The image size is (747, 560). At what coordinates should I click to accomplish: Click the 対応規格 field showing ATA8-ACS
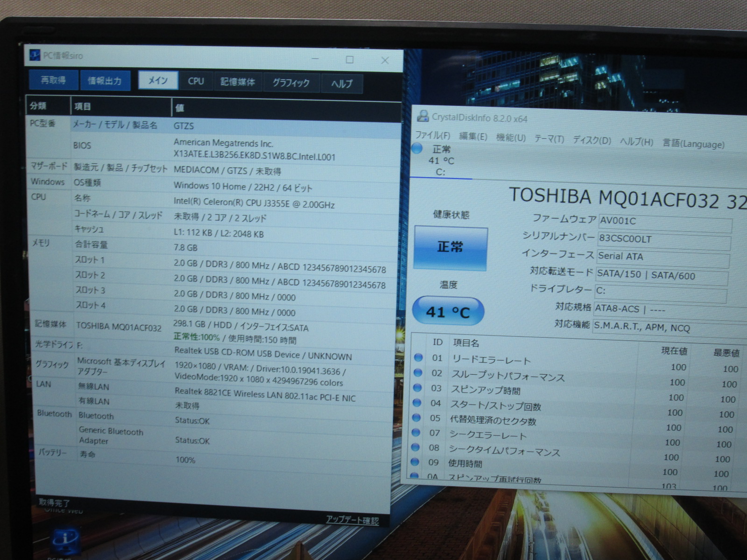tap(669, 311)
